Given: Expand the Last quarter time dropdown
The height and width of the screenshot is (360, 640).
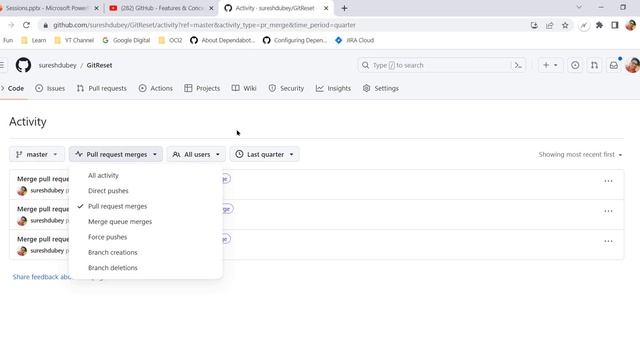Looking at the screenshot, I should pos(264,154).
